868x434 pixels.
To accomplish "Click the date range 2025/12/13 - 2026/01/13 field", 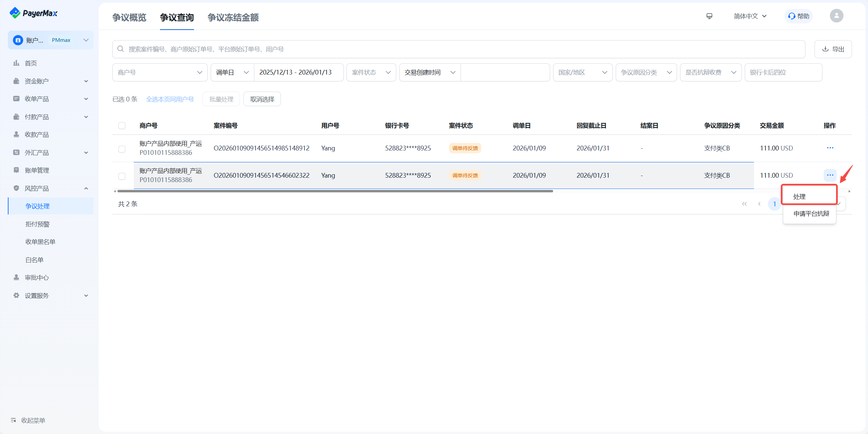I will (x=299, y=73).
